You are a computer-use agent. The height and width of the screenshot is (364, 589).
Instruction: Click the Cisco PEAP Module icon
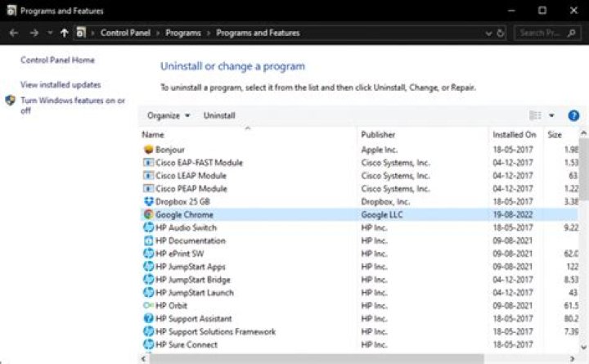tap(148, 189)
